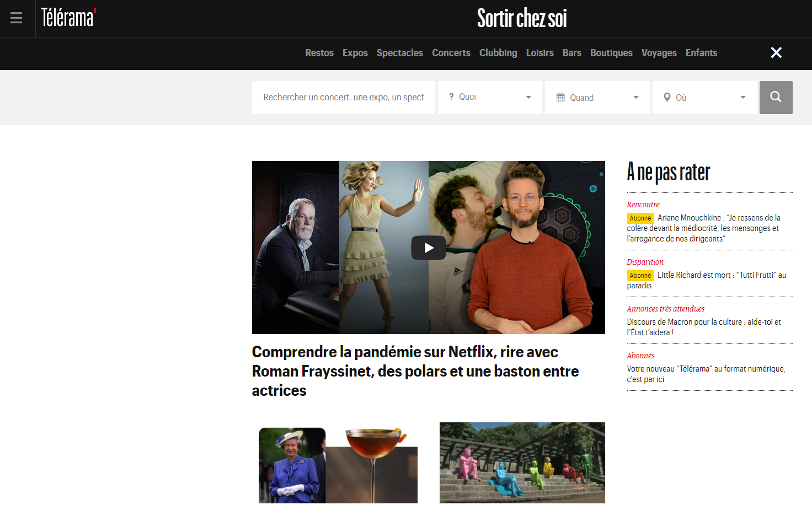Image resolution: width=812 pixels, height=505 pixels.
Task: Go to Télérama home via logo
Action: [x=68, y=18]
